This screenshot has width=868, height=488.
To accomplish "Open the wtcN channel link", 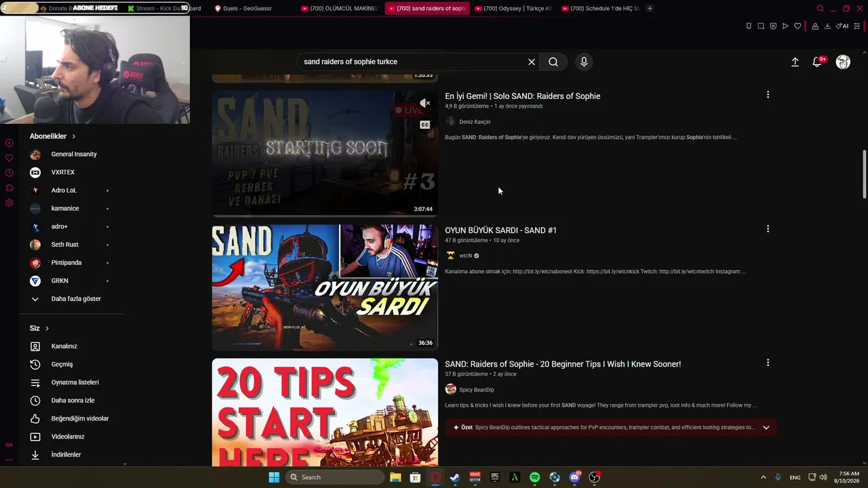I will click(x=465, y=256).
